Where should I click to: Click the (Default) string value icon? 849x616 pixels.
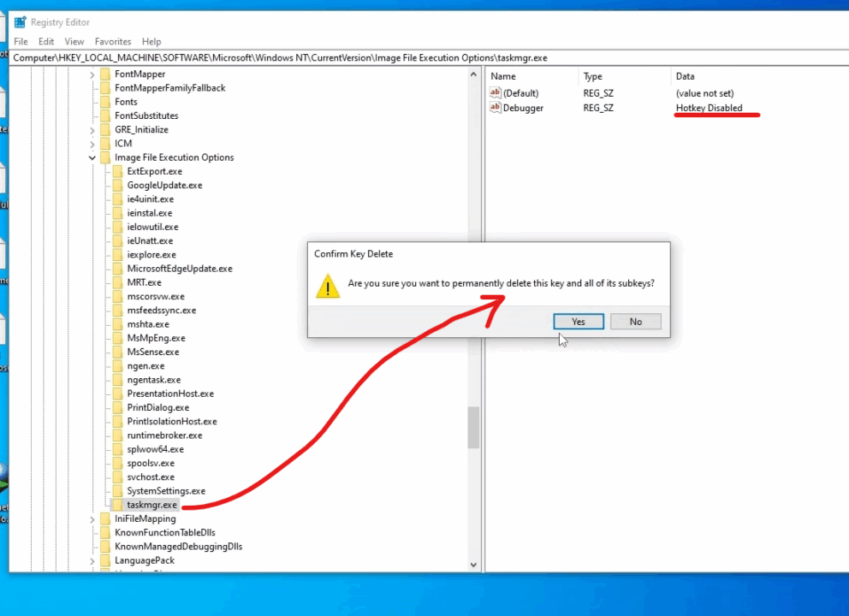tap(496, 92)
